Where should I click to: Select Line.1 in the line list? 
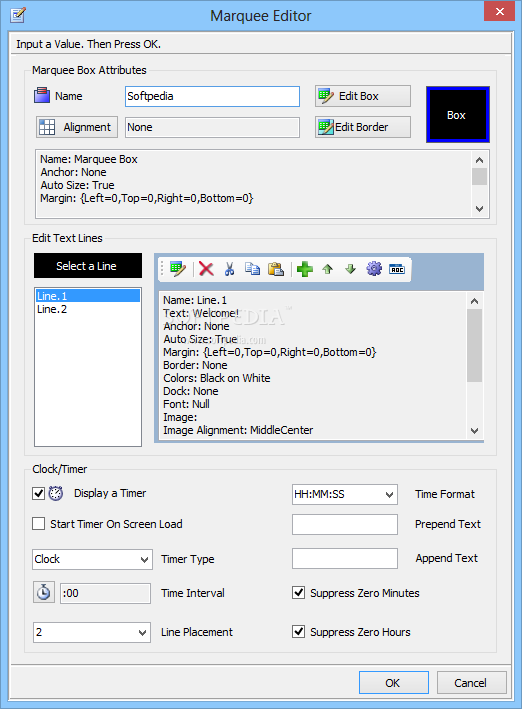(88, 296)
